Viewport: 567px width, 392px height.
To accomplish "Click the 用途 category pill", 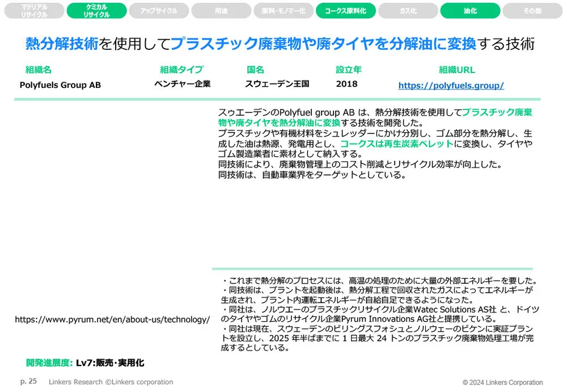I will pos(221,10).
